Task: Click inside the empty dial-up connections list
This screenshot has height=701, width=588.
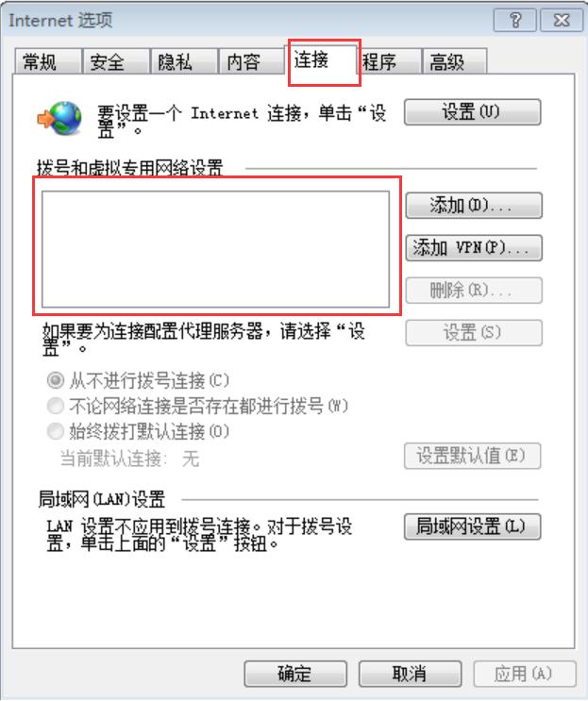Action: 215,249
